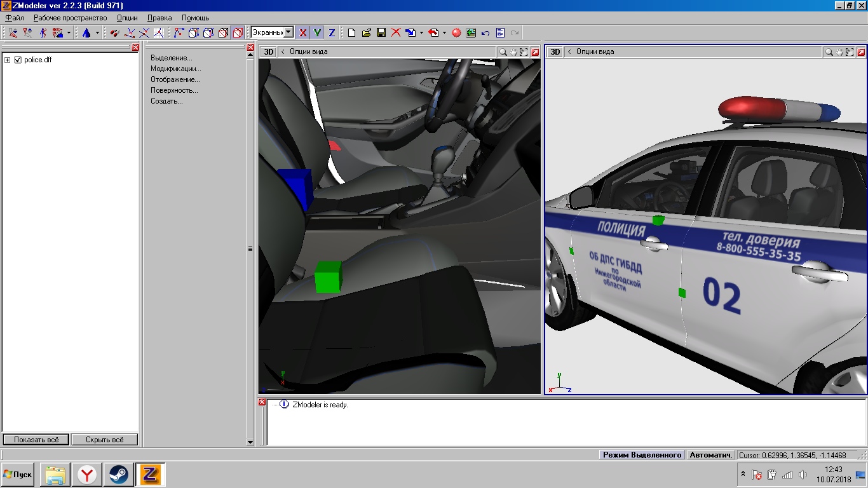Viewport: 868px width, 488px height.
Task: Open the Файл menu
Action: [14, 18]
